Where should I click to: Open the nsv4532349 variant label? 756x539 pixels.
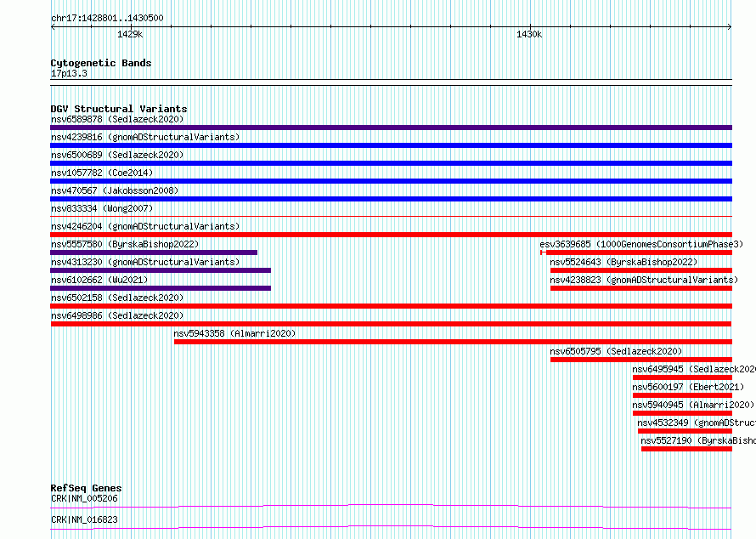[697, 423]
